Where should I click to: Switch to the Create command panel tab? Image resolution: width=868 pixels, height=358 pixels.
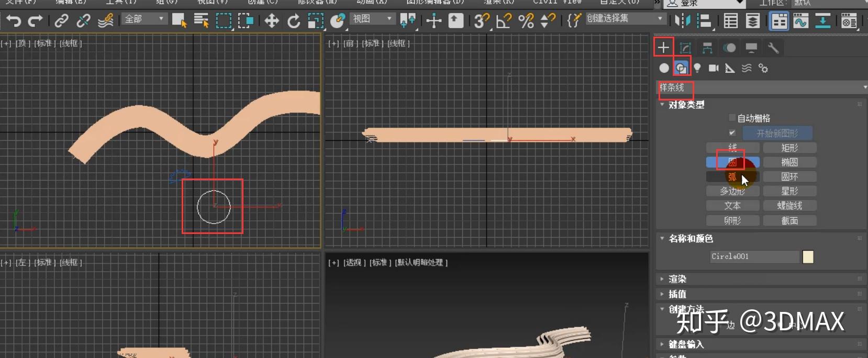point(663,48)
